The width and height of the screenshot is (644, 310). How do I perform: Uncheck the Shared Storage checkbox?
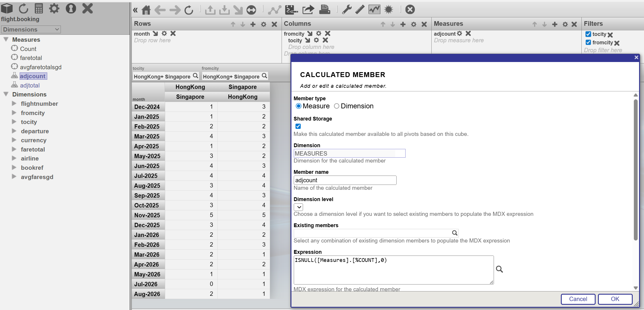[x=298, y=126]
